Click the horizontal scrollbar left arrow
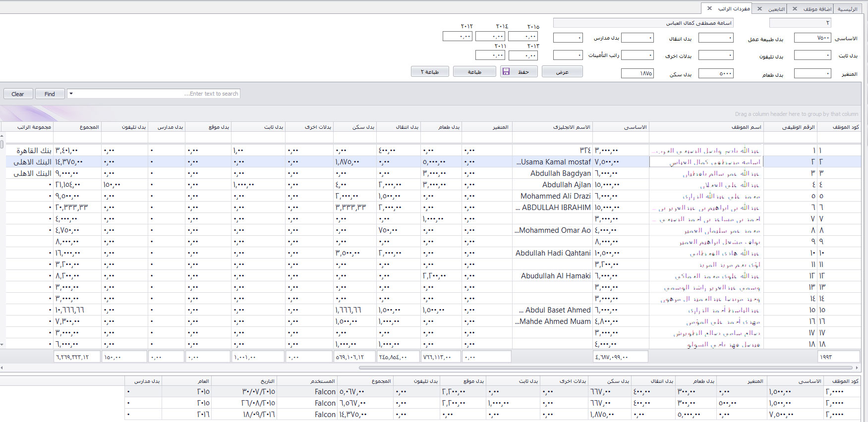Viewport: 868px width, 422px height. click(2, 368)
